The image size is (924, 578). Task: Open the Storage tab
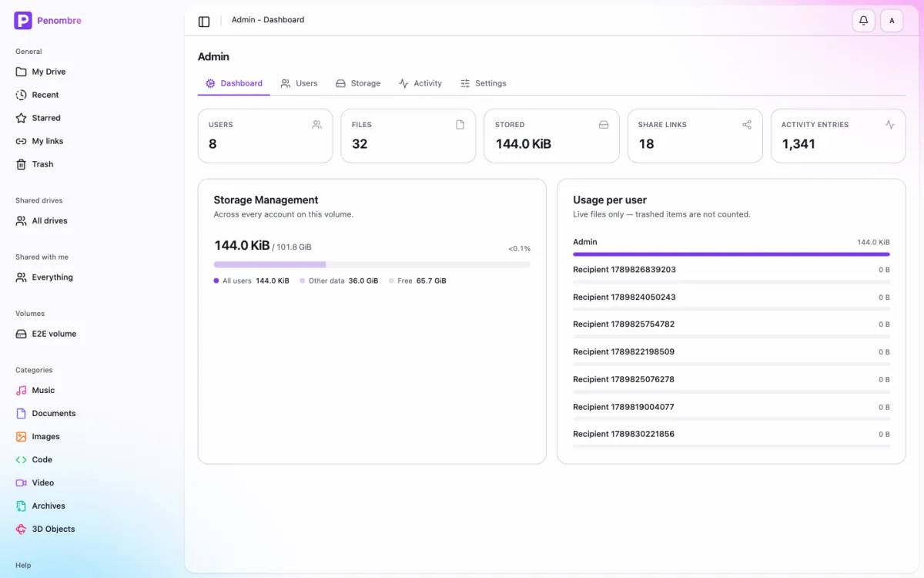pyautogui.click(x=358, y=83)
